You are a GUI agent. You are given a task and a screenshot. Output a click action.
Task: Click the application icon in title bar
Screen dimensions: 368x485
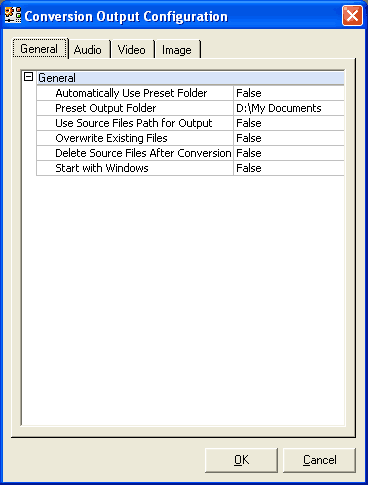[x=13, y=15]
